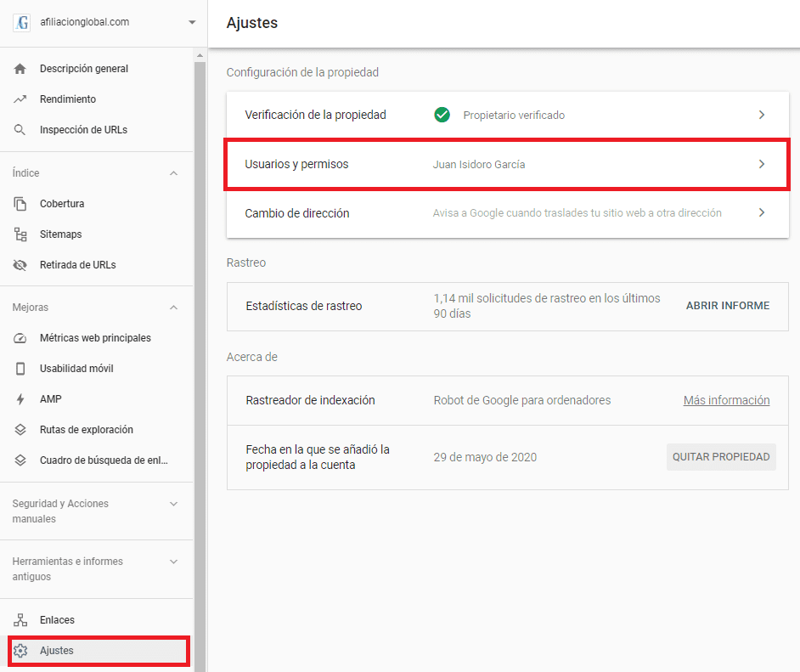Click 'Juan Isidoro García' text
This screenshot has width=800, height=672.
click(479, 164)
